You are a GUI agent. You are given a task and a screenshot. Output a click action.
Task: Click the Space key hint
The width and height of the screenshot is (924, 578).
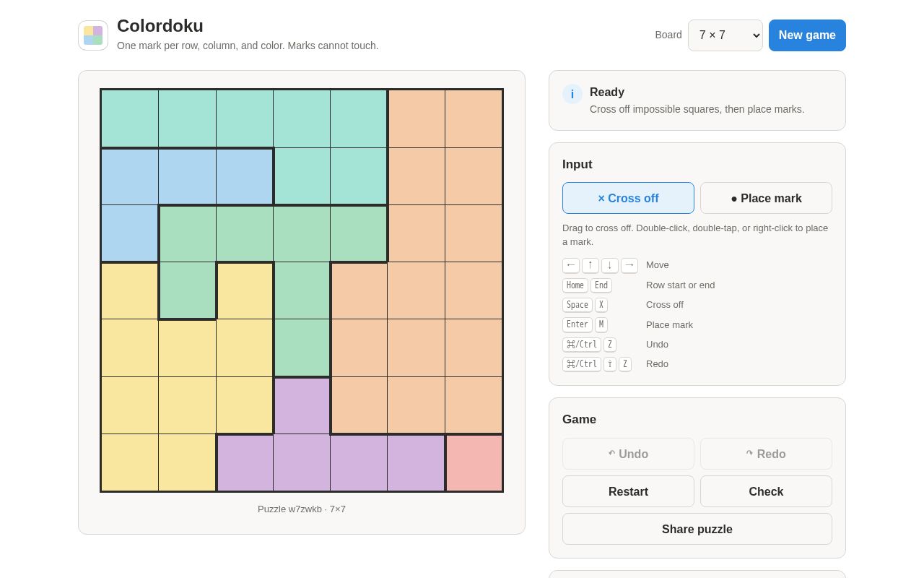[x=577, y=305]
